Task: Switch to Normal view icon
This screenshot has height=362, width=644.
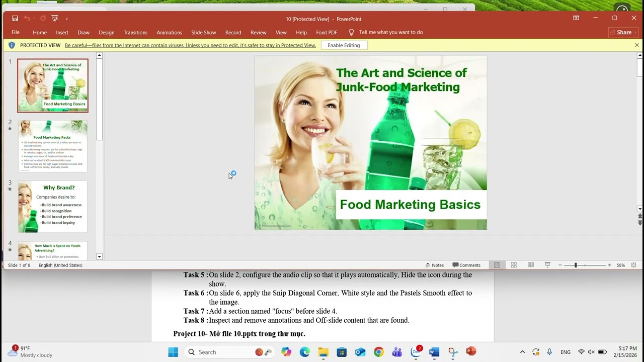Action: 497,265
